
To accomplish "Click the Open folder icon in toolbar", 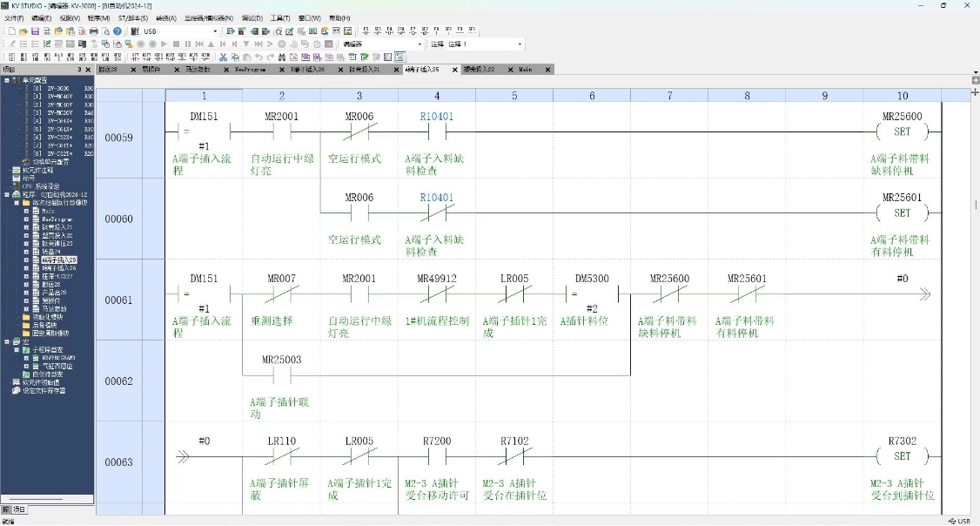I will [x=24, y=31].
